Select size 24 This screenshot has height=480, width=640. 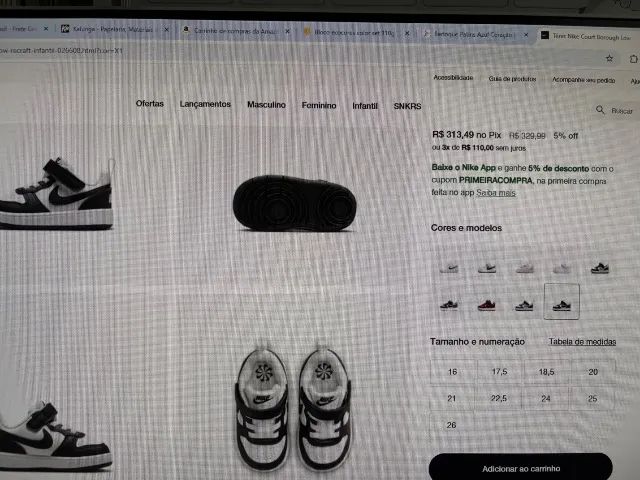(546, 398)
